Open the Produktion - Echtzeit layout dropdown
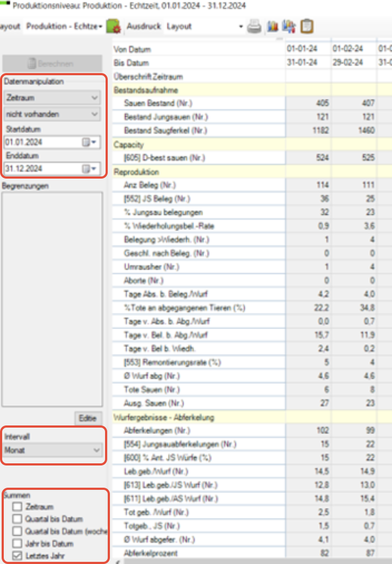This screenshot has width=392, height=564. click(x=64, y=27)
